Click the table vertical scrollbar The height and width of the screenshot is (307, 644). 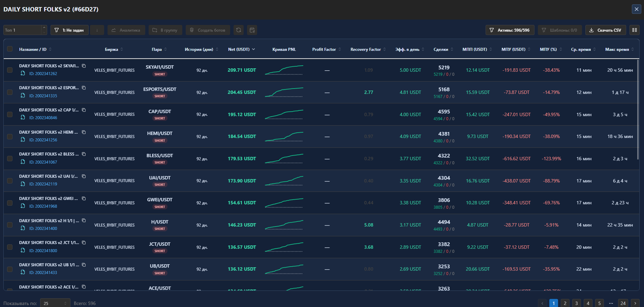(x=638, y=109)
